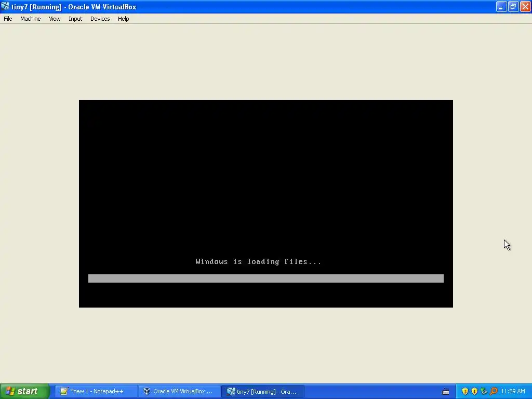This screenshot has height=399, width=532.
Task: Open the View menu
Action: click(55, 19)
